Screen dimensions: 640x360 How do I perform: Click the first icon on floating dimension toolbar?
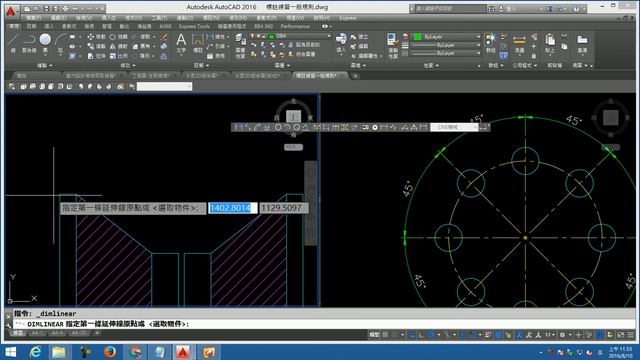[x=238, y=127]
